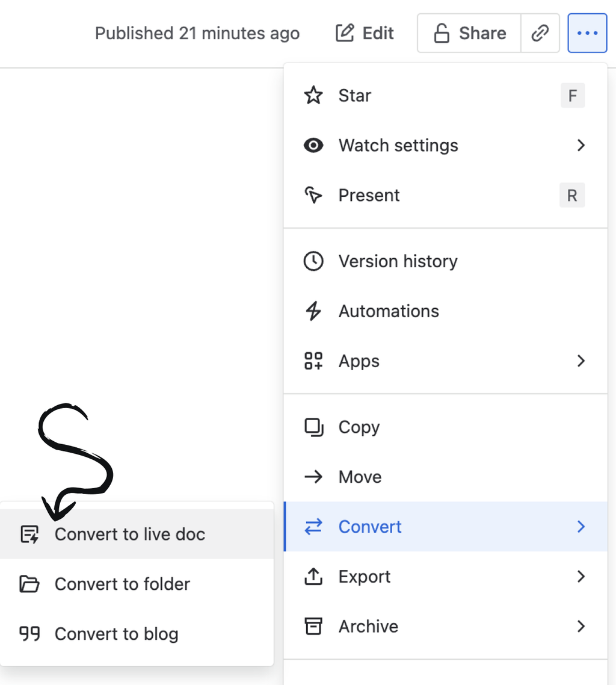Expand the Watch settings submenu
The image size is (616, 685).
tap(581, 145)
